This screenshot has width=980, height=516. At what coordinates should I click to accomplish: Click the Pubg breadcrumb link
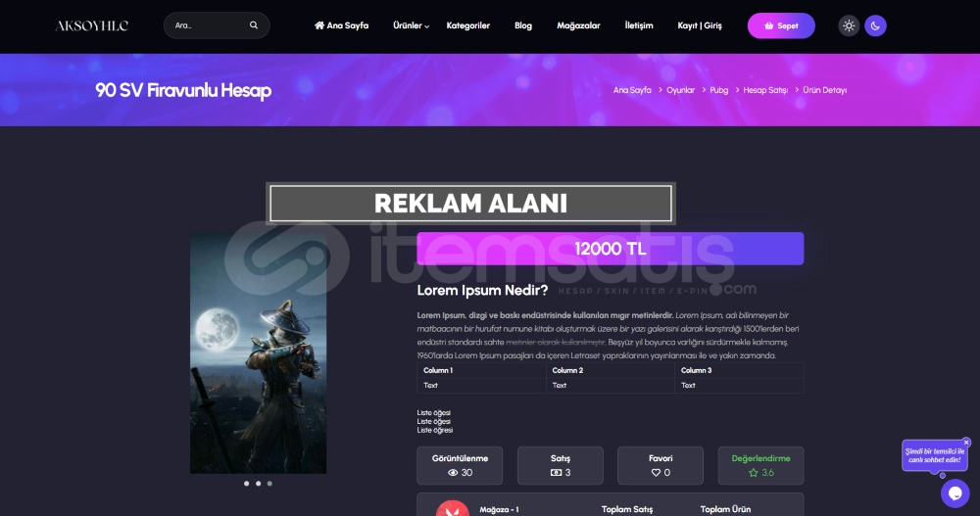click(x=718, y=90)
